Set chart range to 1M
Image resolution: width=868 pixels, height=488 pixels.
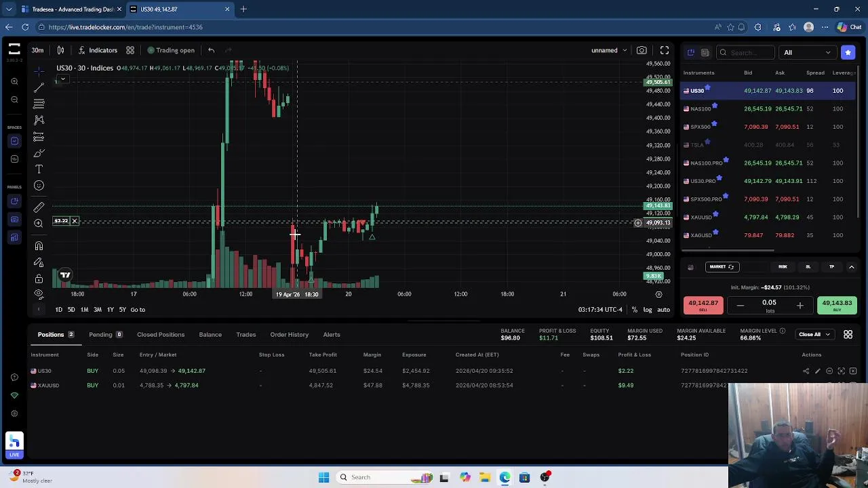tap(84, 310)
